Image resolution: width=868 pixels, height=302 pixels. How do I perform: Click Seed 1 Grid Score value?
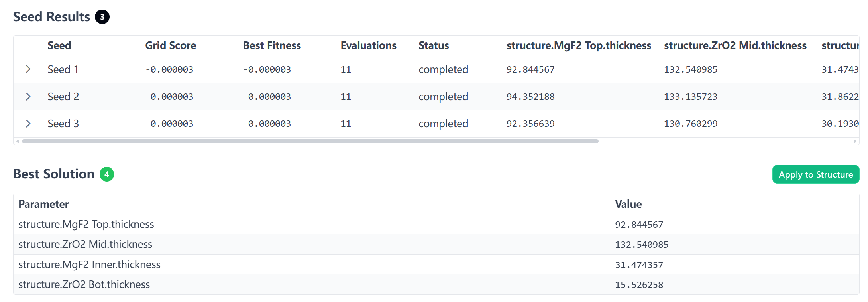[x=169, y=69]
